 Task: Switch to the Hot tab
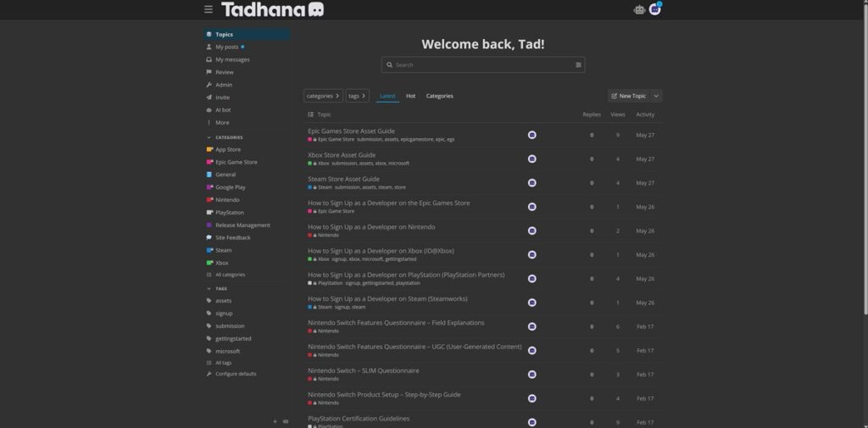[411, 96]
